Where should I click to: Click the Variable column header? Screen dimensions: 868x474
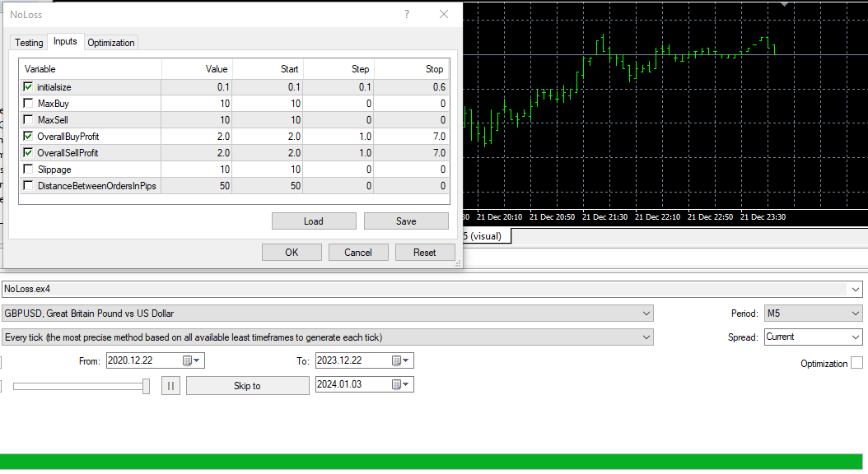pyautogui.click(x=91, y=69)
